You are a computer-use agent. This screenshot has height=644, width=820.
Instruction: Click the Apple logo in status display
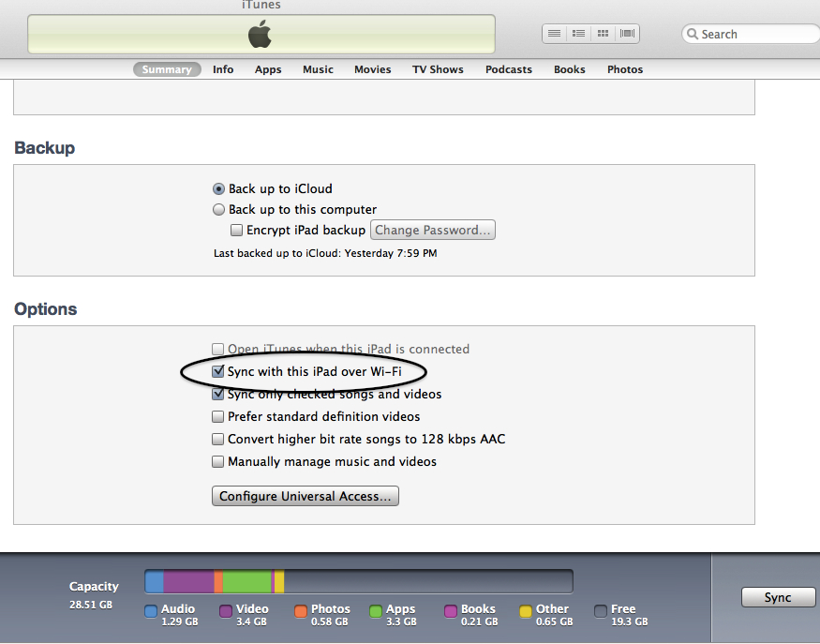(260, 34)
